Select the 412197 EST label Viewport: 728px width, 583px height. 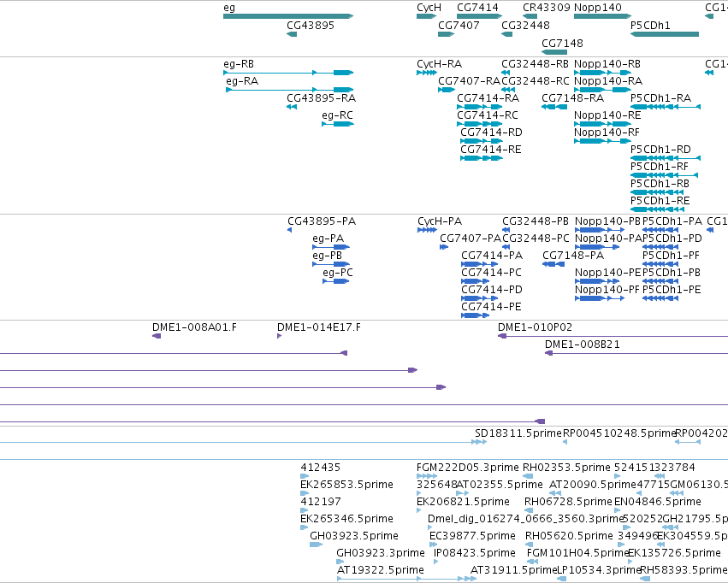320,503
